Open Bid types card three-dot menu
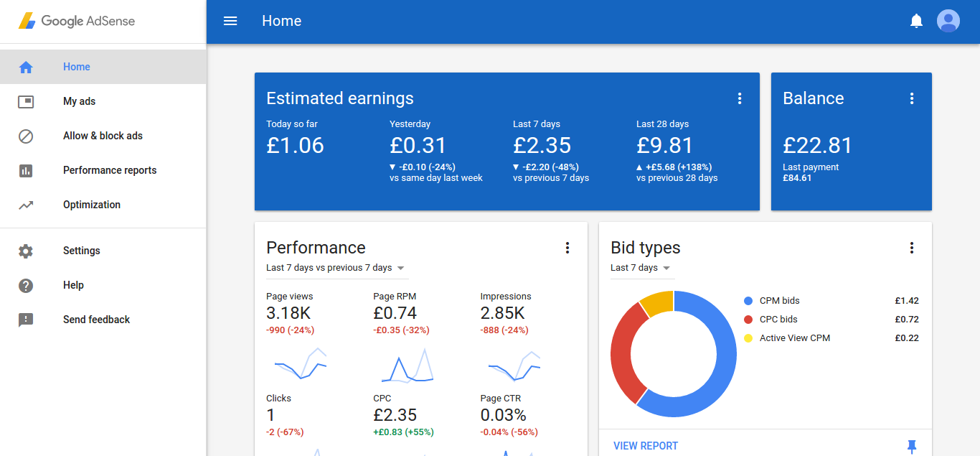This screenshot has height=456, width=980. (912, 248)
